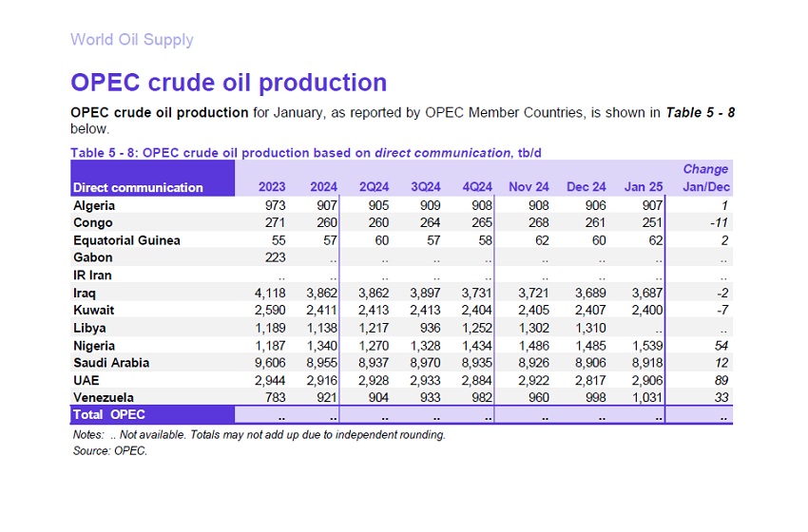Click the 'Change Jan/Dec' column header
Viewport: 808px width, 532px height.
point(705,179)
